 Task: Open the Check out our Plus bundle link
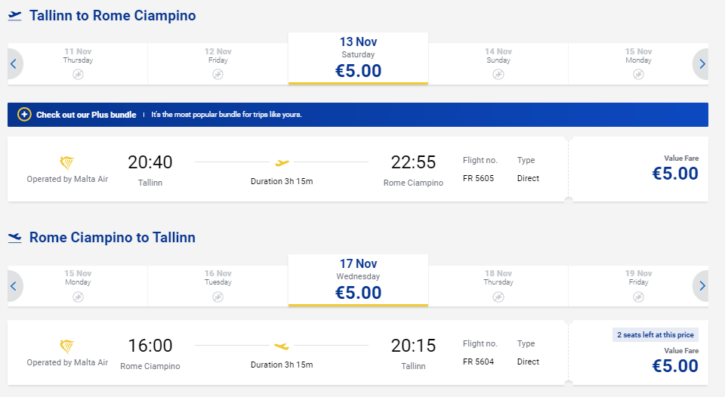click(86, 115)
